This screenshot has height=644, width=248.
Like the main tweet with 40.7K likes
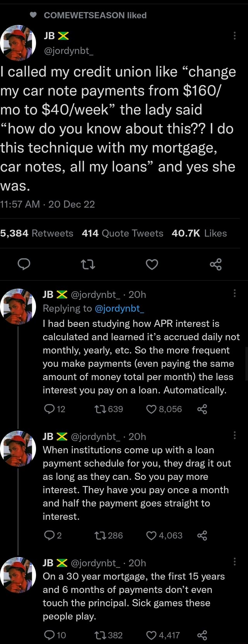pyautogui.click(x=152, y=264)
